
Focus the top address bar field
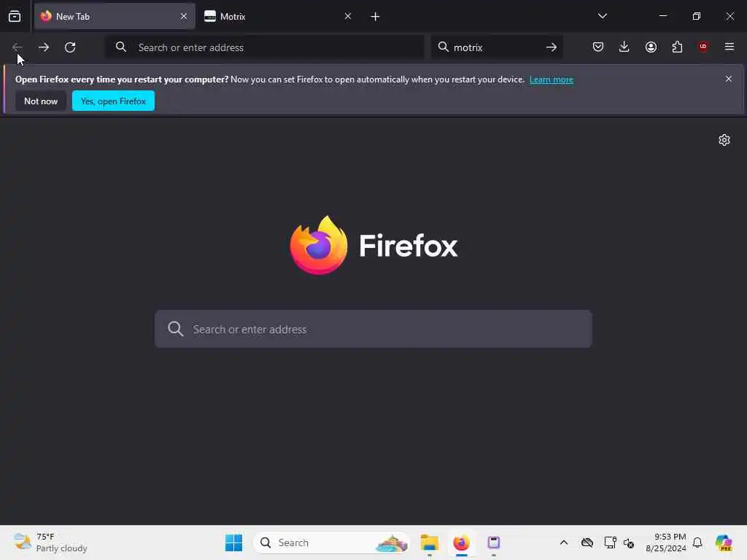click(x=265, y=47)
